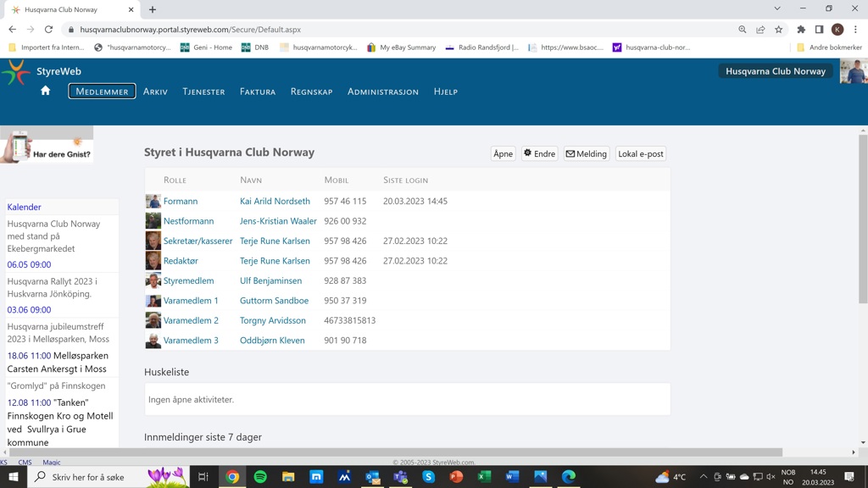The image size is (868, 488).
Task: Open Kai Arild Nordseth's profile
Action: 275,202
